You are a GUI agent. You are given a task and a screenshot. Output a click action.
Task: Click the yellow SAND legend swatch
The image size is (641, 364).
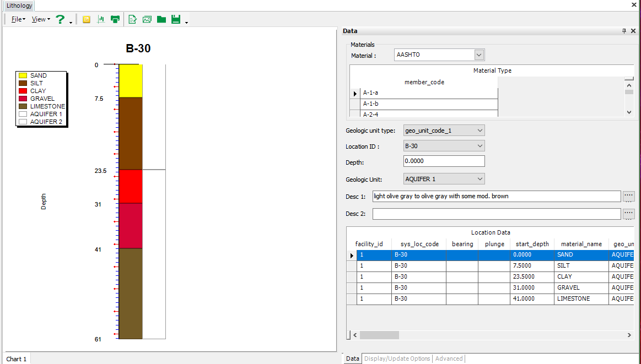(x=23, y=75)
